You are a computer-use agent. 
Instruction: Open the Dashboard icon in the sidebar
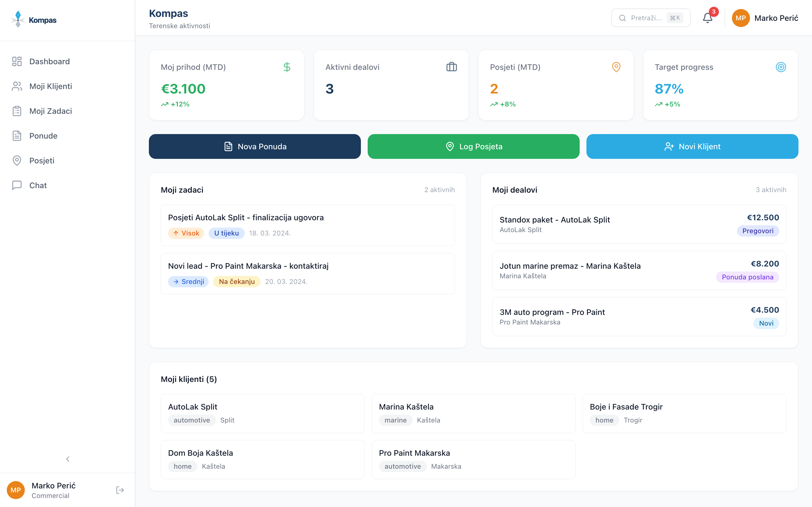tap(17, 61)
